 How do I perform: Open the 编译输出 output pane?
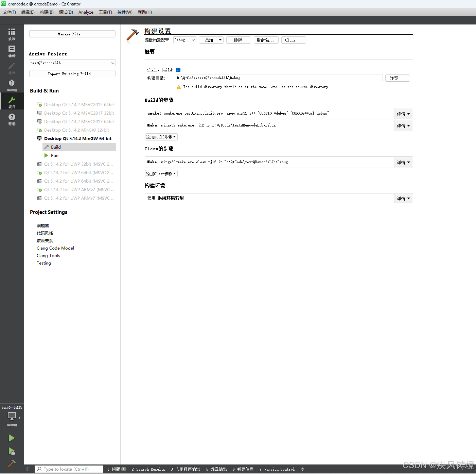tap(216, 469)
